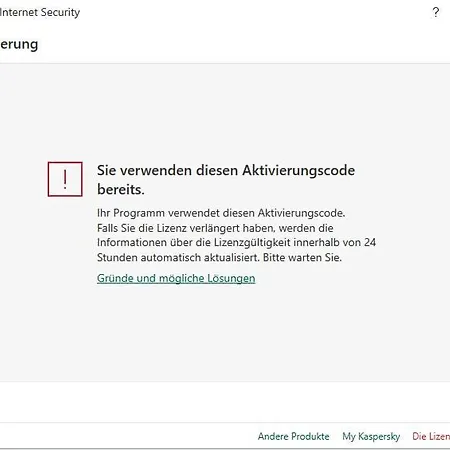450x450 pixels.
Task: Open help via the question mark icon
Action: tap(436, 12)
